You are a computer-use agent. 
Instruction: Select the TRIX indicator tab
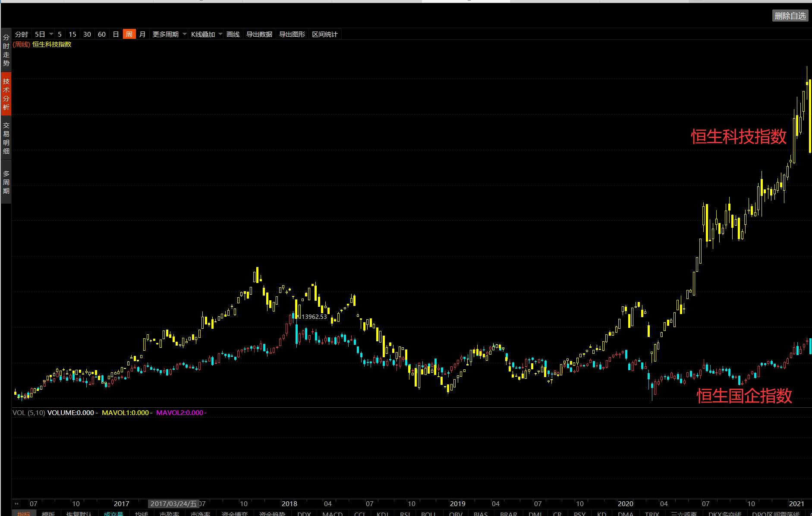pos(651,513)
